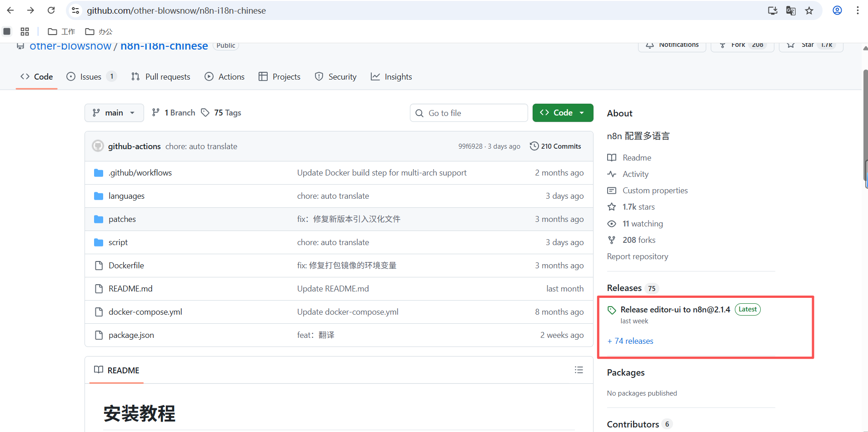Open the translate page icon
The width and height of the screenshot is (868, 432).
[x=791, y=10]
